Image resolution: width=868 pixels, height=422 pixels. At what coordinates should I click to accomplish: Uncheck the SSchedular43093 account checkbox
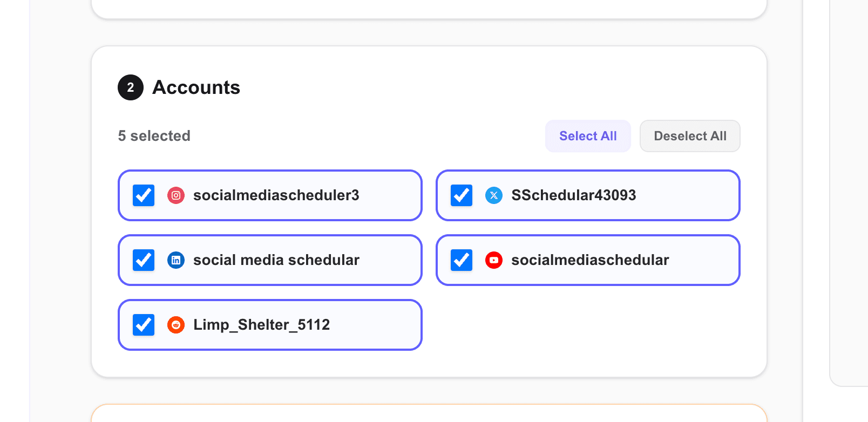pos(462,195)
